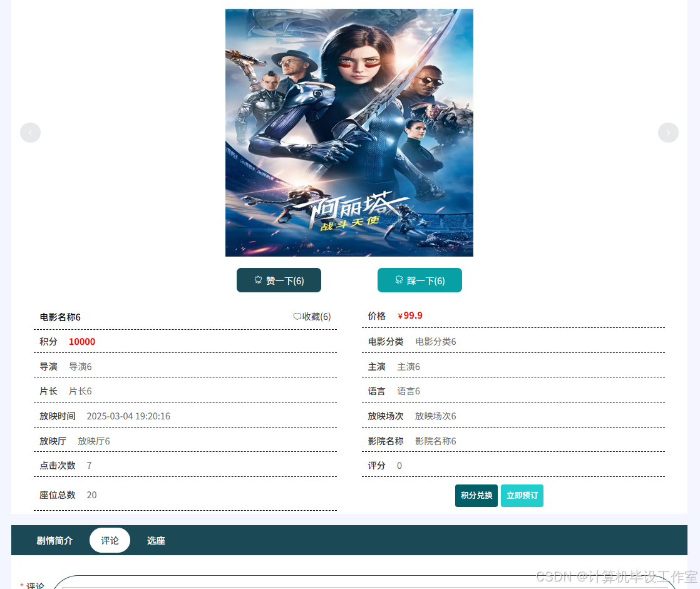Redeem with the 积分兑换 button
The width and height of the screenshot is (700, 589).
click(x=476, y=495)
